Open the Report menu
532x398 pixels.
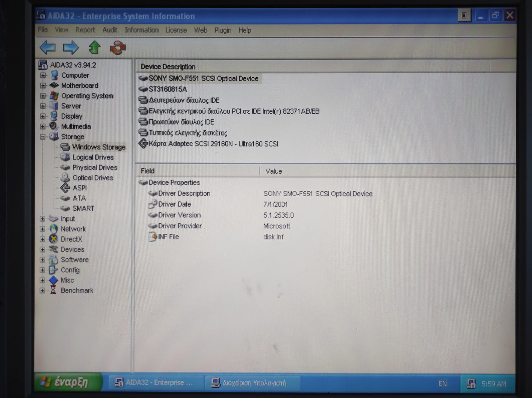(x=85, y=30)
